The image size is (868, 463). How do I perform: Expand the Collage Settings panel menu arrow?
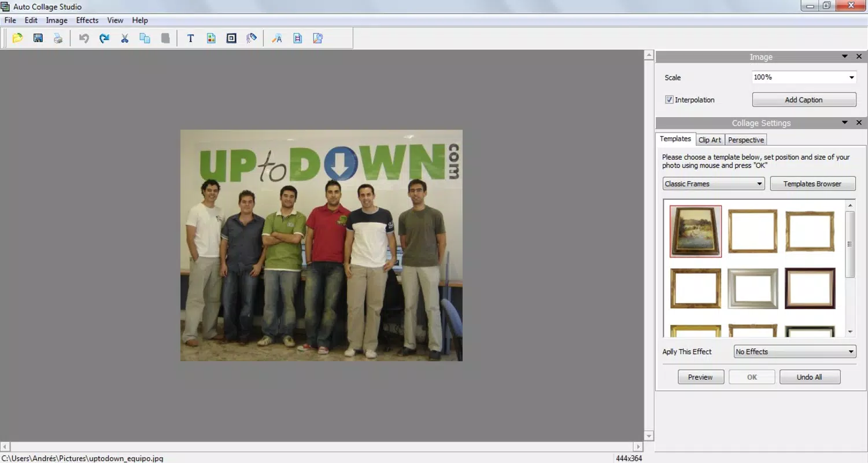click(844, 123)
